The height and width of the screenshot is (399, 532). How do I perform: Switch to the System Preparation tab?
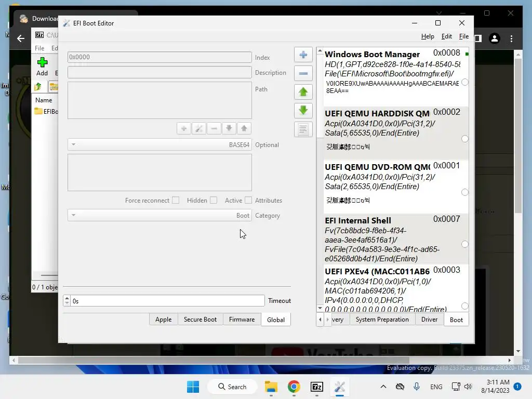382,320
